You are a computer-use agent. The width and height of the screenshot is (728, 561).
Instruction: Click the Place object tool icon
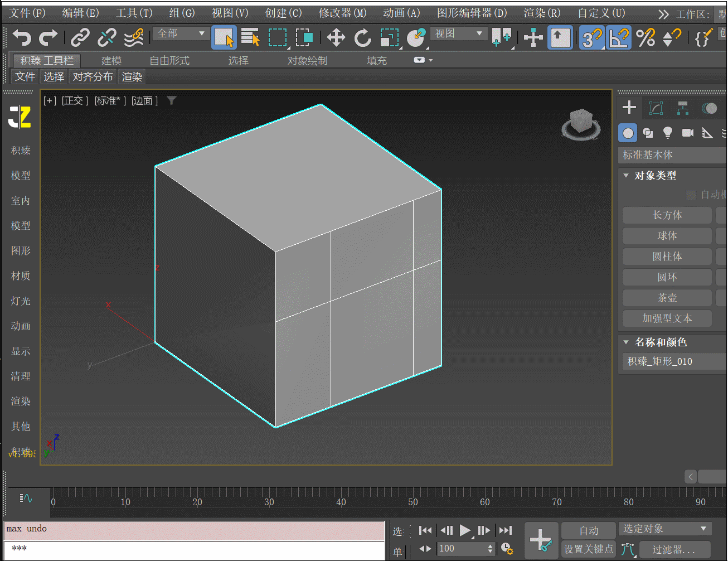click(x=416, y=38)
